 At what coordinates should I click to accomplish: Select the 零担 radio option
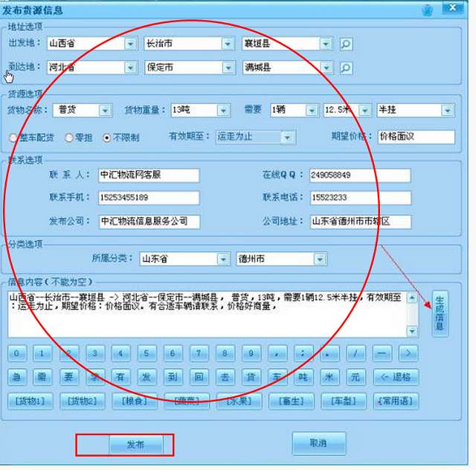(x=69, y=138)
